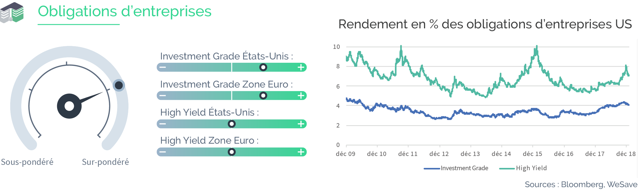
Task: Click the gauge needle center hub
Action: (x=69, y=106)
